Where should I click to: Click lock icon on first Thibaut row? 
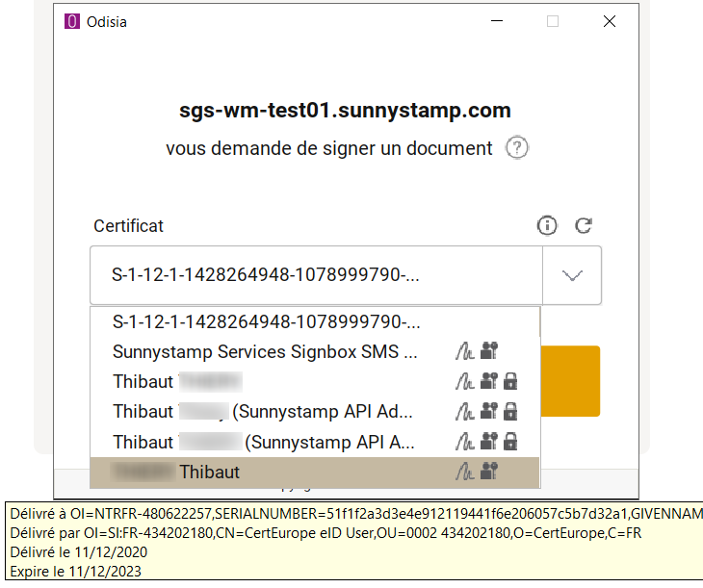pos(510,382)
